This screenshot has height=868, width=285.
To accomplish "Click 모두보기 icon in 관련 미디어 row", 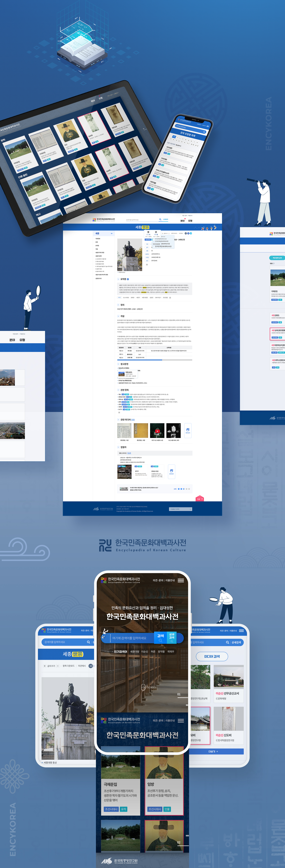I will pos(188,431).
